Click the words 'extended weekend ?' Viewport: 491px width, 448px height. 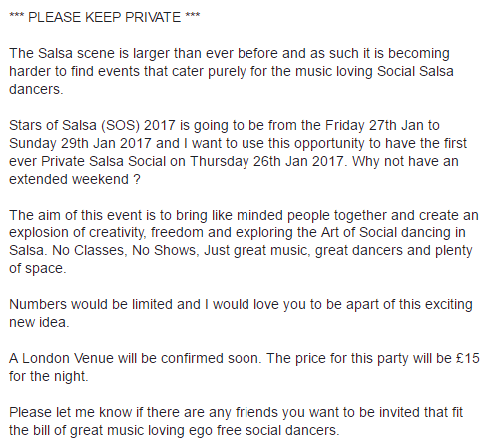click(75, 179)
